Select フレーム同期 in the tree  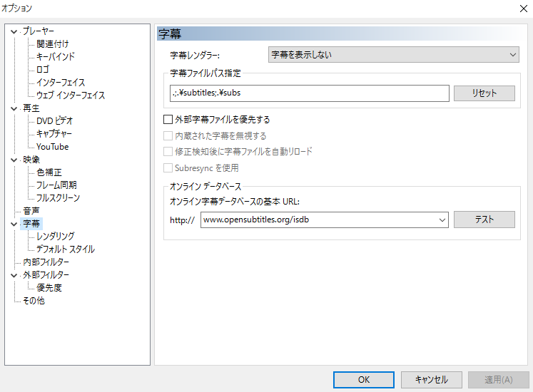click(56, 185)
